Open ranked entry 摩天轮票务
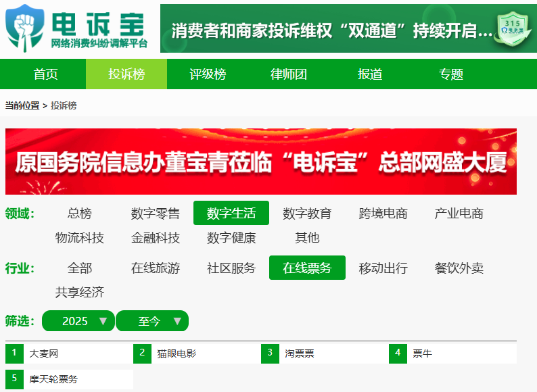The width and height of the screenshot is (537, 392). tap(53, 379)
